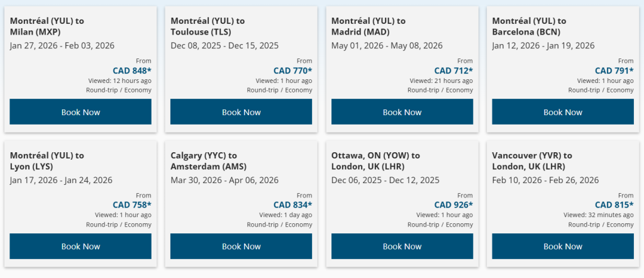The width and height of the screenshot is (644, 278).
Task: Book the Ottawa to London flight
Action: click(x=402, y=247)
